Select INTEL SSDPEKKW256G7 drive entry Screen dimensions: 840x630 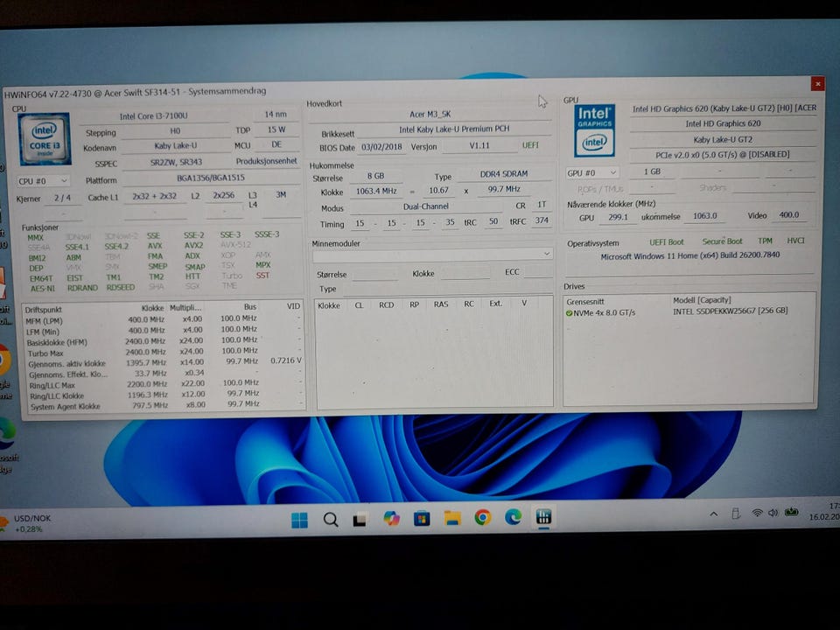tap(730, 311)
